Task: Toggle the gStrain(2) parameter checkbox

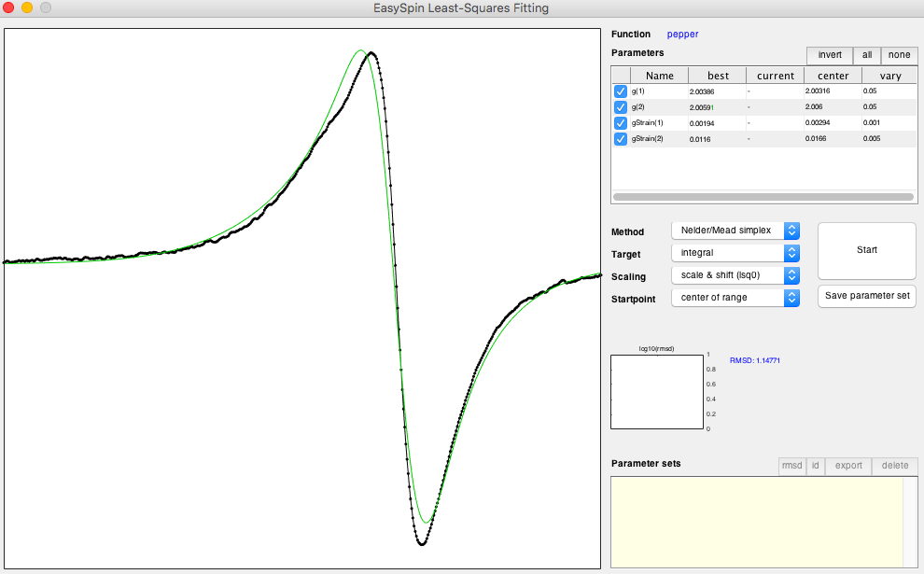Action: (x=620, y=139)
